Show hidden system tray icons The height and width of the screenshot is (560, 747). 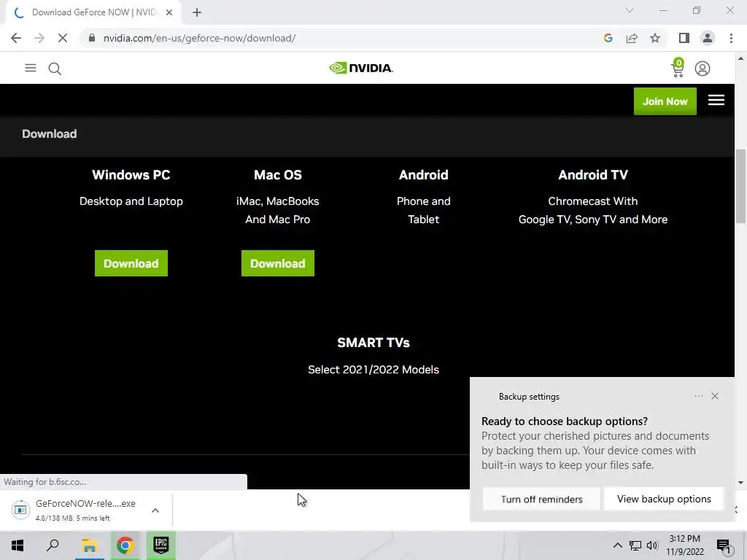pyautogui.click(x=617, y=545)
